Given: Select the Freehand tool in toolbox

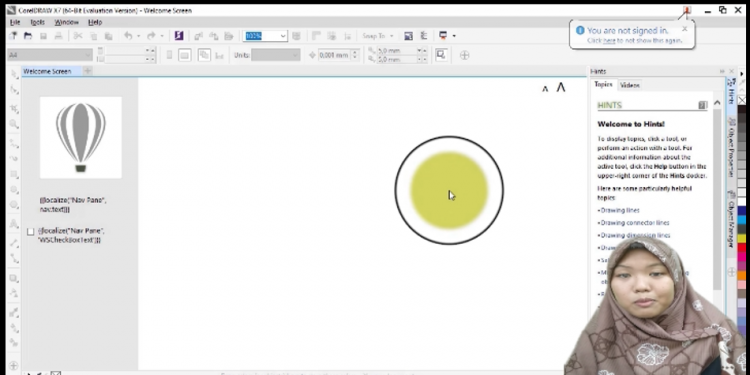Looking at the screenshot, I should point(14,143).
